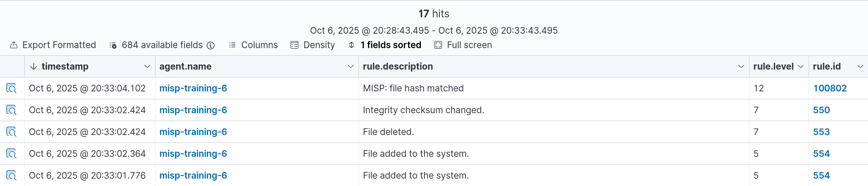The height and width of the screenshot is (186, 868).
Task: Inspect the Integrity checksum changed event details
Action: coord(11,110)
